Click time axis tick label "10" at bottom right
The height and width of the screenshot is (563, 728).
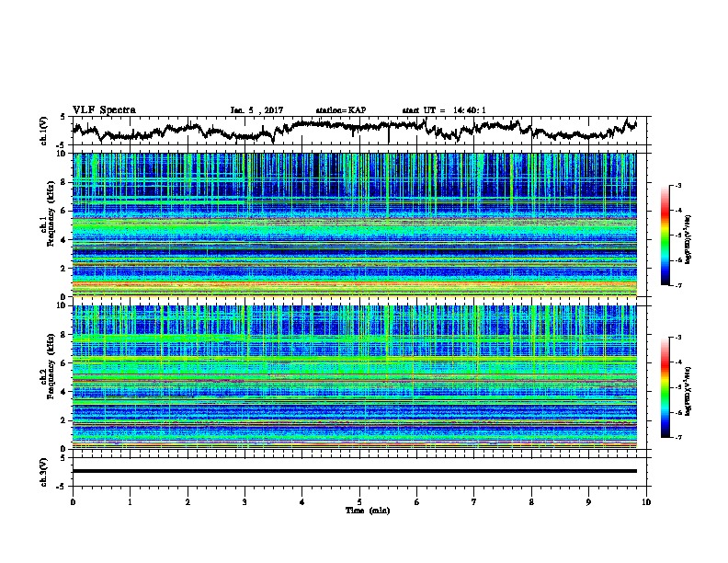point(646,502)
